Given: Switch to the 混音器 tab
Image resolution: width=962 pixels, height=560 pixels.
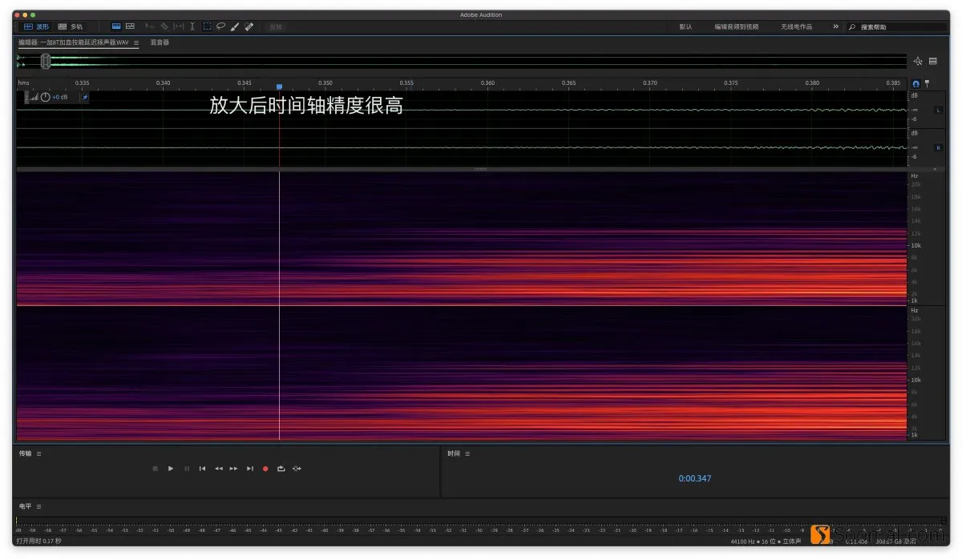Looking at the screenshot, I should 160,42.
